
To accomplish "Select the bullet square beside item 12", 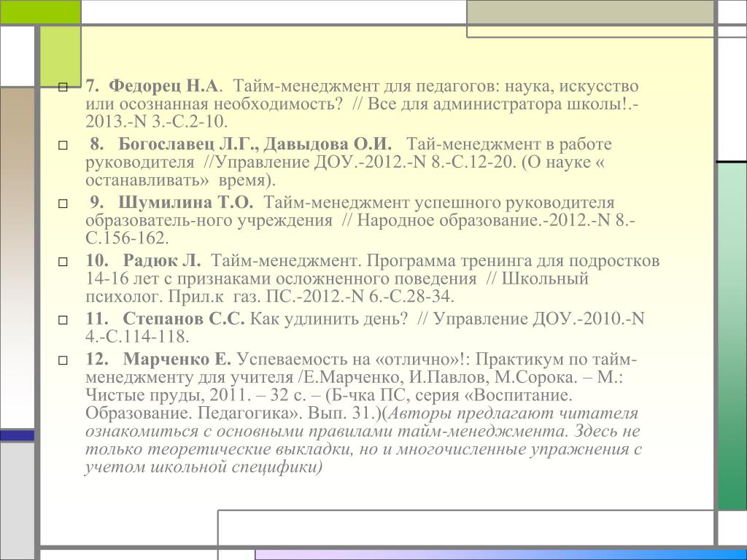I will [x=63, y=360].
